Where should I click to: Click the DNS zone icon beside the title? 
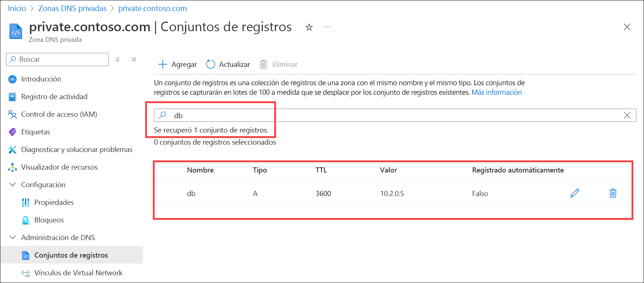pos(16,31)
